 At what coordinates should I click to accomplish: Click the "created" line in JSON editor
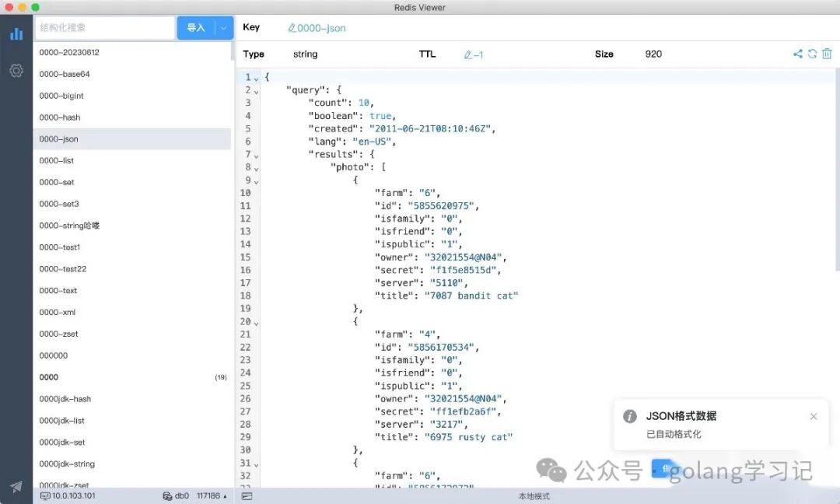point(402,128)
